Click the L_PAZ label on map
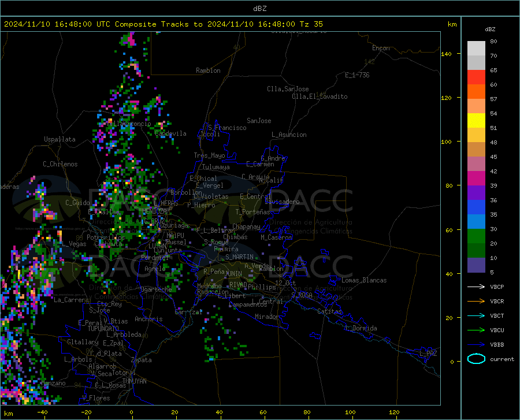Viewport: 520px width, 420px height. [x=428, y=354]
